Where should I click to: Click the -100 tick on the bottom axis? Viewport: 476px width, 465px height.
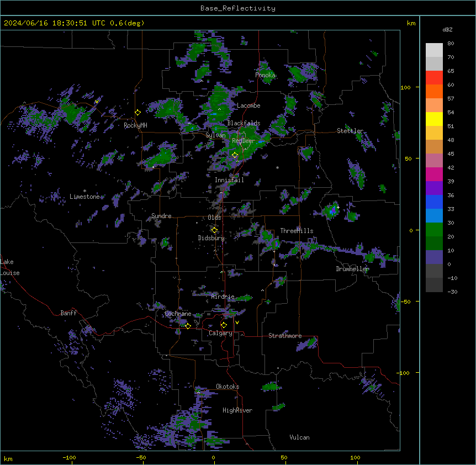[70, 458]
